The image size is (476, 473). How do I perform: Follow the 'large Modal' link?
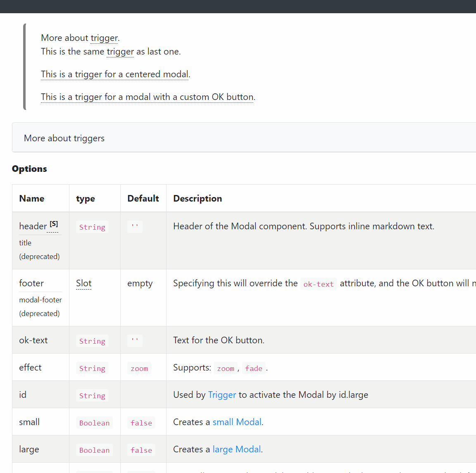pyautogui.click(x=237, y=449)
